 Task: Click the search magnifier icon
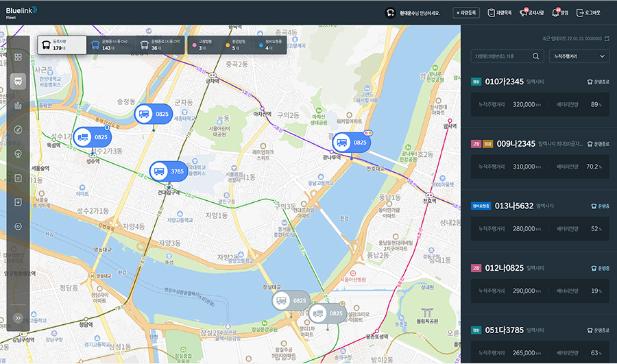pos(536,56)
